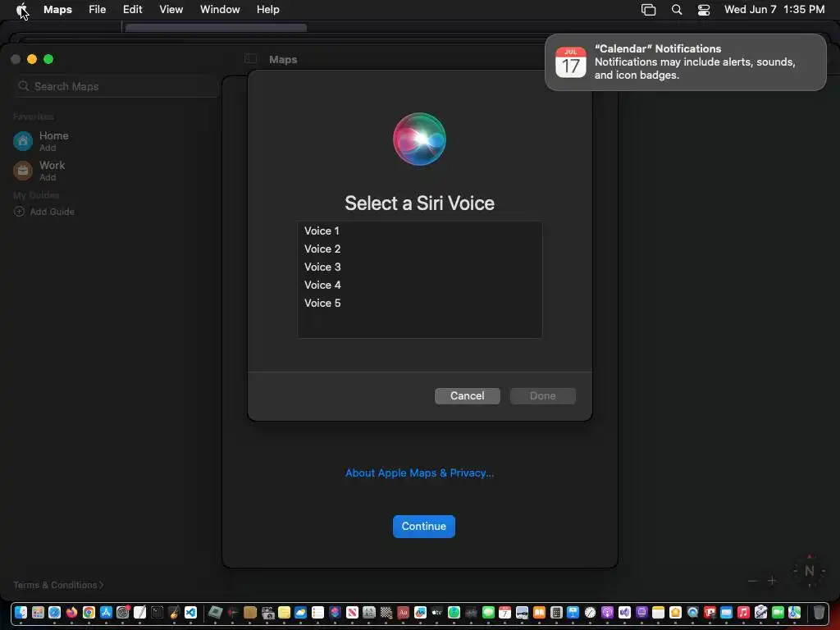Click Add Guide under My Guides
Image resolution: width=840 pixels, height=630 pixels.
[x=44, y=212]
